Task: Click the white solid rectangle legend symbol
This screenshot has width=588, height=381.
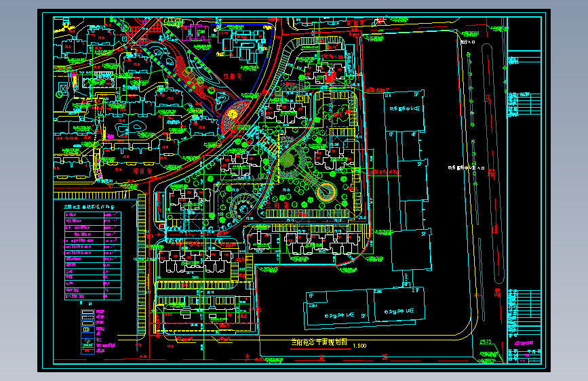Action: coord(87,312)
